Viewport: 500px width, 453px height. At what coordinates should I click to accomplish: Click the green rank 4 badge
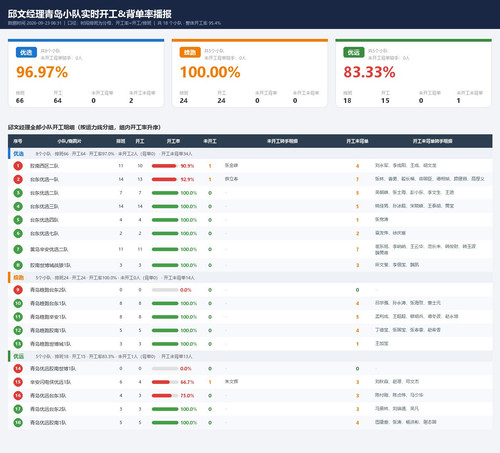(18, 206)
